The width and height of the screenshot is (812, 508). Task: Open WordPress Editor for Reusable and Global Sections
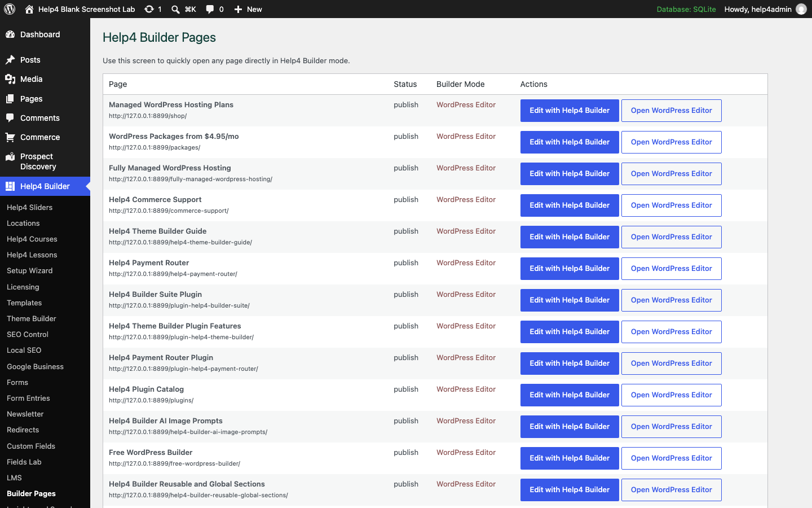tap(671, 490)
